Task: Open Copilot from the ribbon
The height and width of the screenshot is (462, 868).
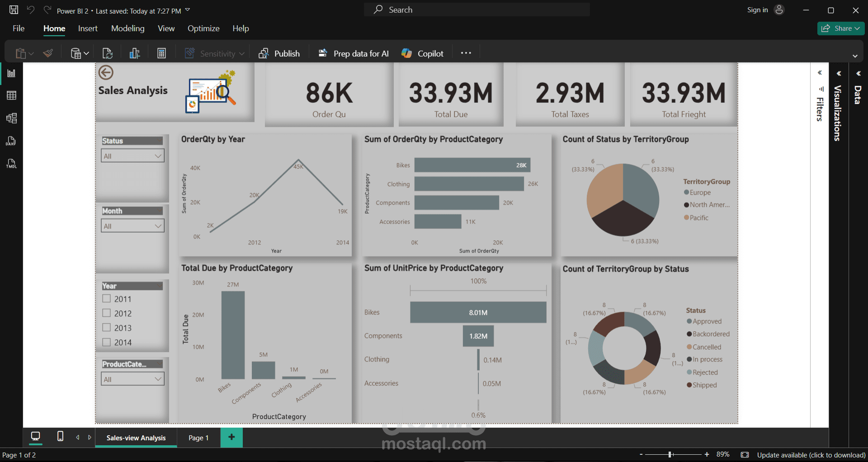Action: point(422,53)
